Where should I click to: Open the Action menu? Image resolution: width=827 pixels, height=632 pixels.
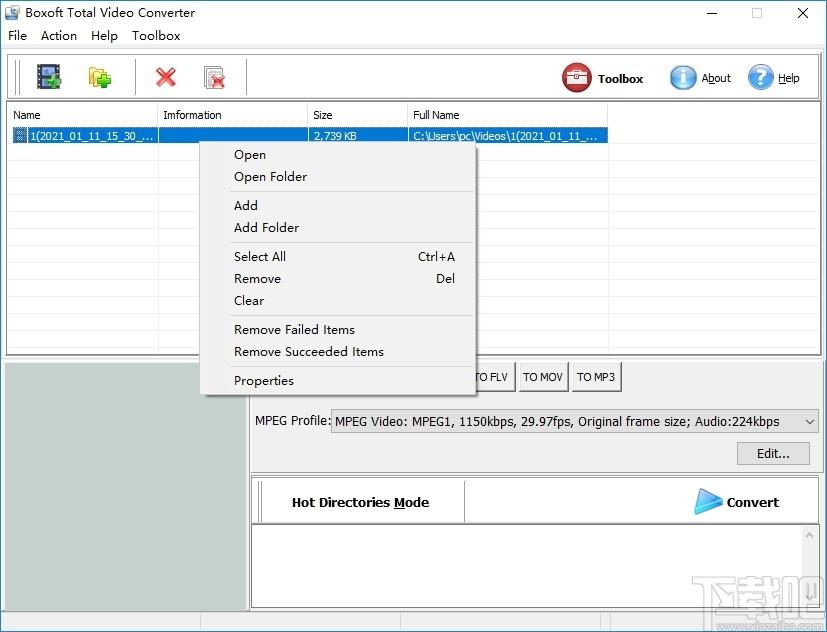point(59,36)
